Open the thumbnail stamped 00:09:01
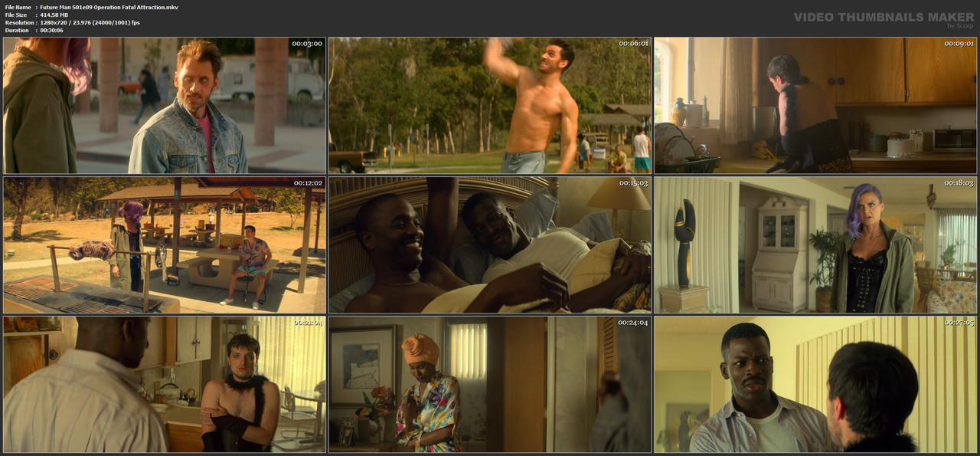 [x=815, y=106]
